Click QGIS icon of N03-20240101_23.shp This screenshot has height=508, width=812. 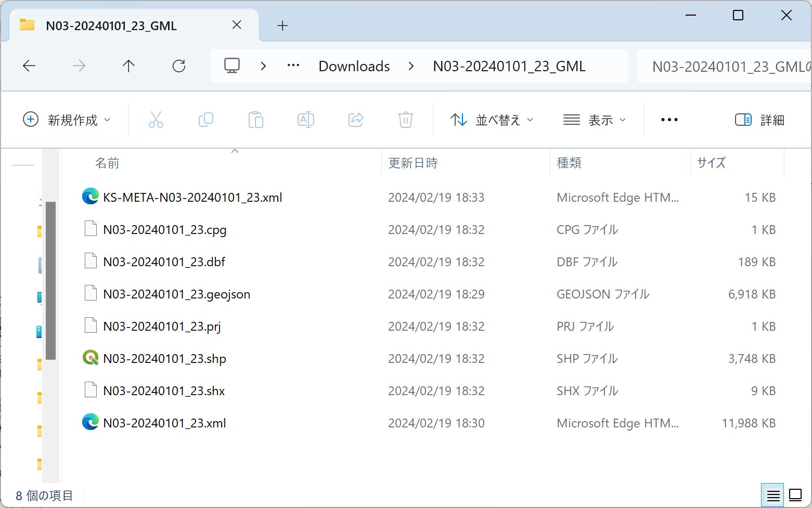tap(91, 358)
